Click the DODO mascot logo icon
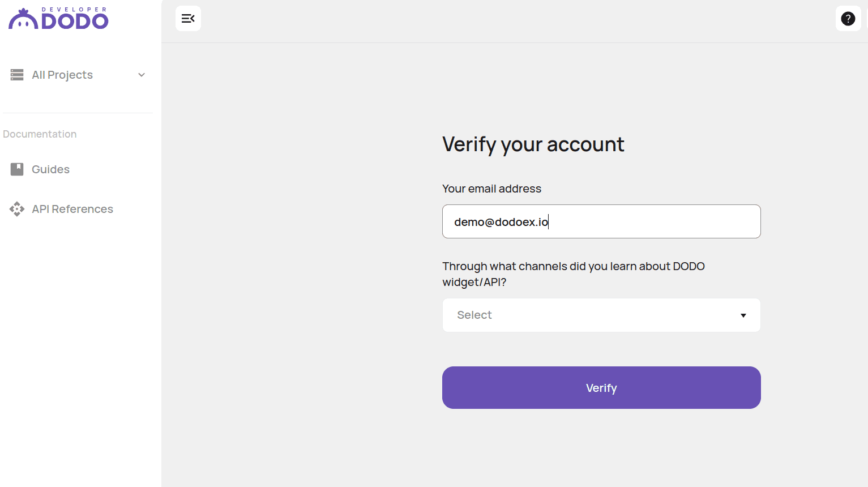 23,19
